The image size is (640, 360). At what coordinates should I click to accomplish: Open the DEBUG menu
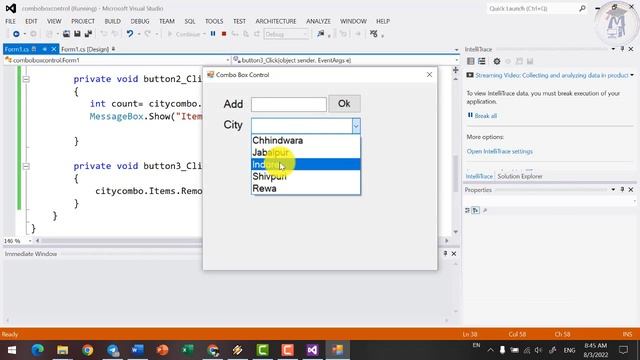pyautogui.click(x=140, y=21)
